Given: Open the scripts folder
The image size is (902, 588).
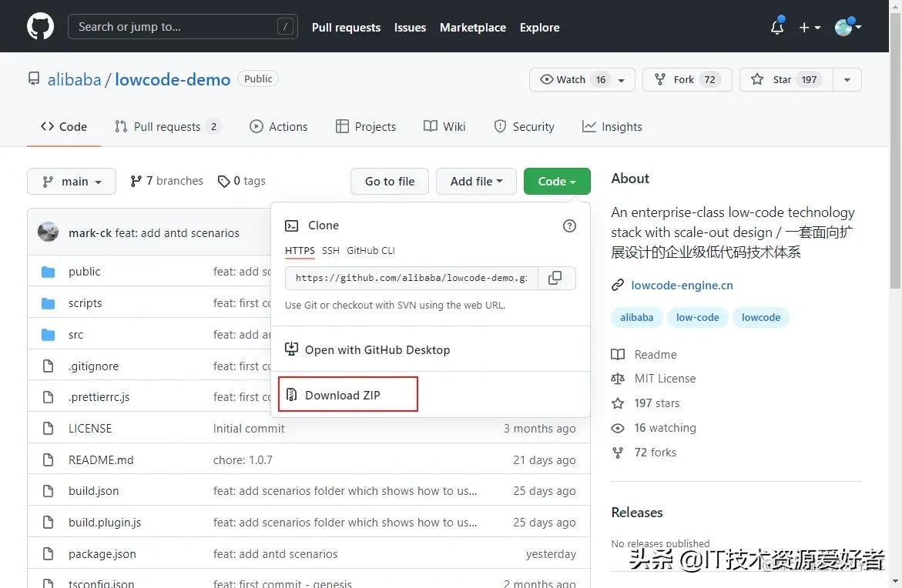Looking at the screenshot, I should [x=86, y=303].
